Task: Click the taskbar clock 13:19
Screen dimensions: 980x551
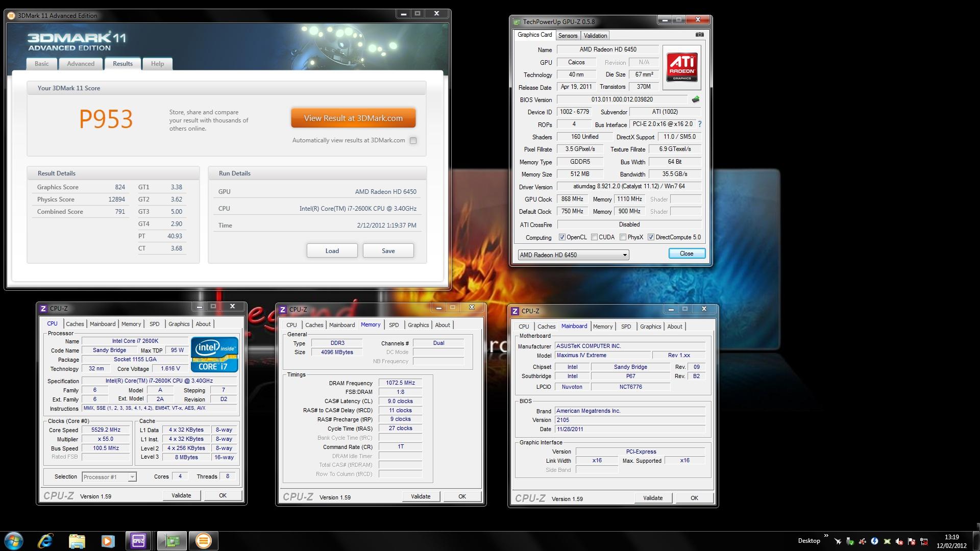Action: 951,537
